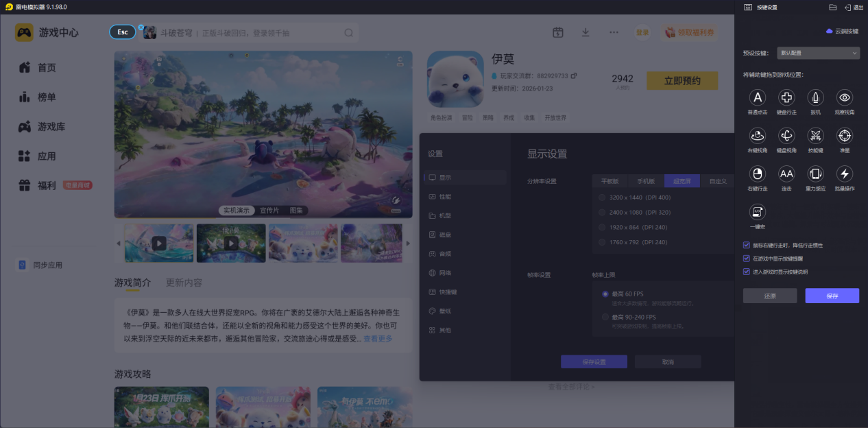This screenshot has height=428, width=868.
Task: Open the download manager icon
Action: coord(586,32)
